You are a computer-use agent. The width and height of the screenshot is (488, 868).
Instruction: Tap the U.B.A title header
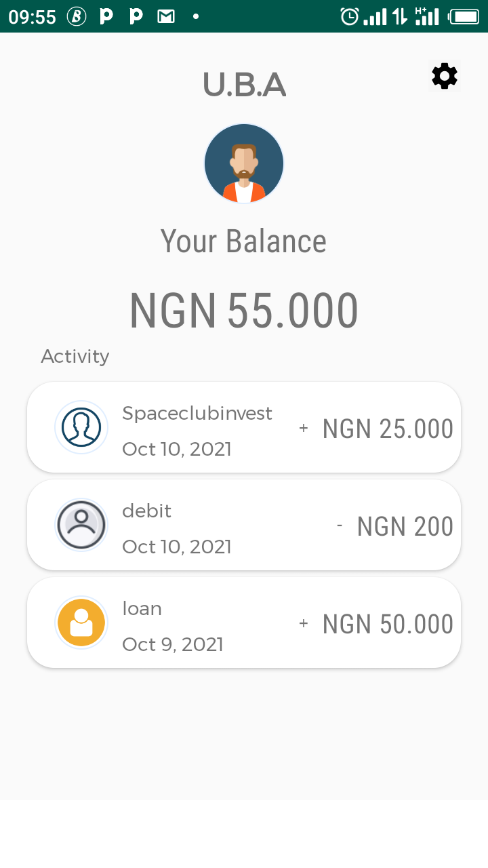click(244, 85)
